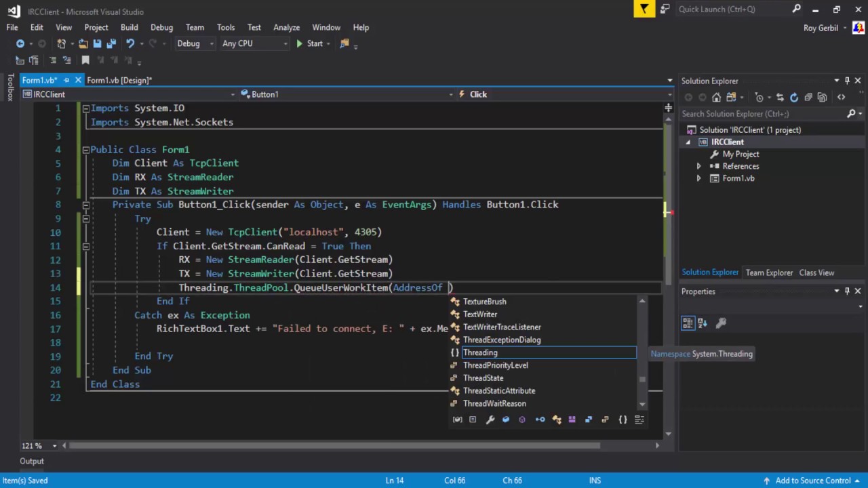Click the IntelliSense list scrollbar thumb
Viewport: 868px width, 488px height.
(642, 380)
